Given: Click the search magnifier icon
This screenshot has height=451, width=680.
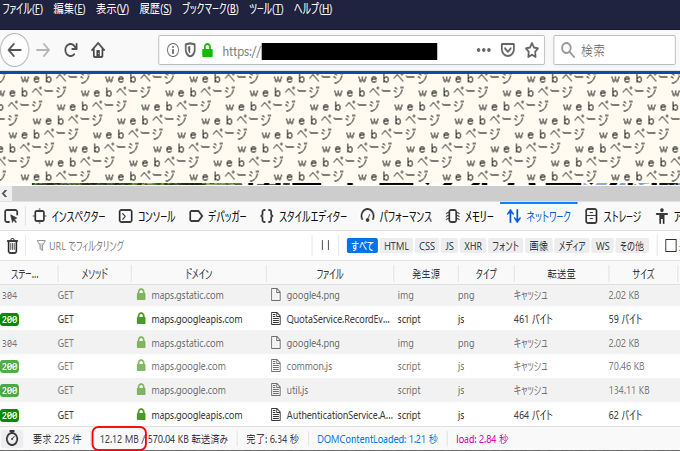Looking at the screenshot, I should [x=567, y=50].
